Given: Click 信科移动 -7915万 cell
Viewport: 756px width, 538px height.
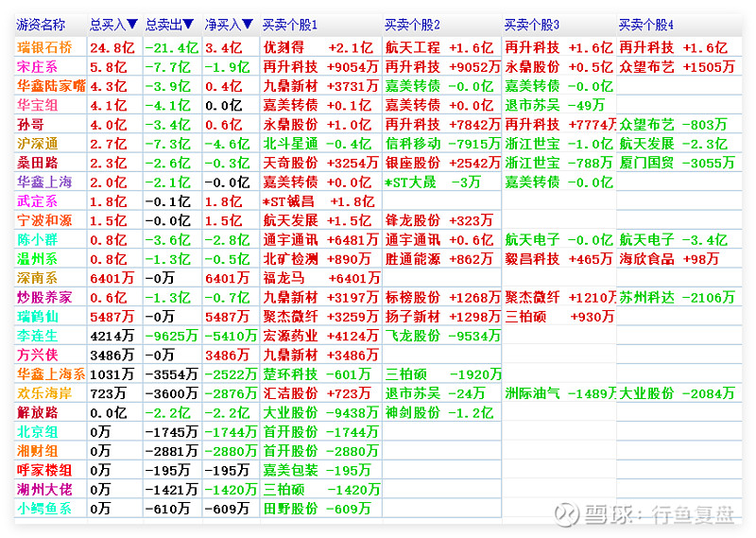Looking at the screenshot, I should click(443, 144).
